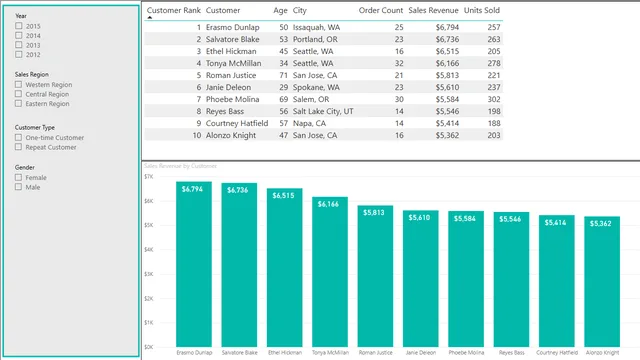This screenshot has height=360, width=640.
Task: Select the Erasmo Dunlap bar in chart
Action: [194, 264]
